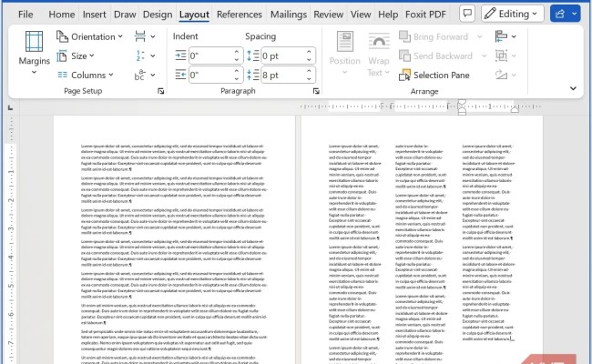Click the Spacing After icon

tap(253, 75)
